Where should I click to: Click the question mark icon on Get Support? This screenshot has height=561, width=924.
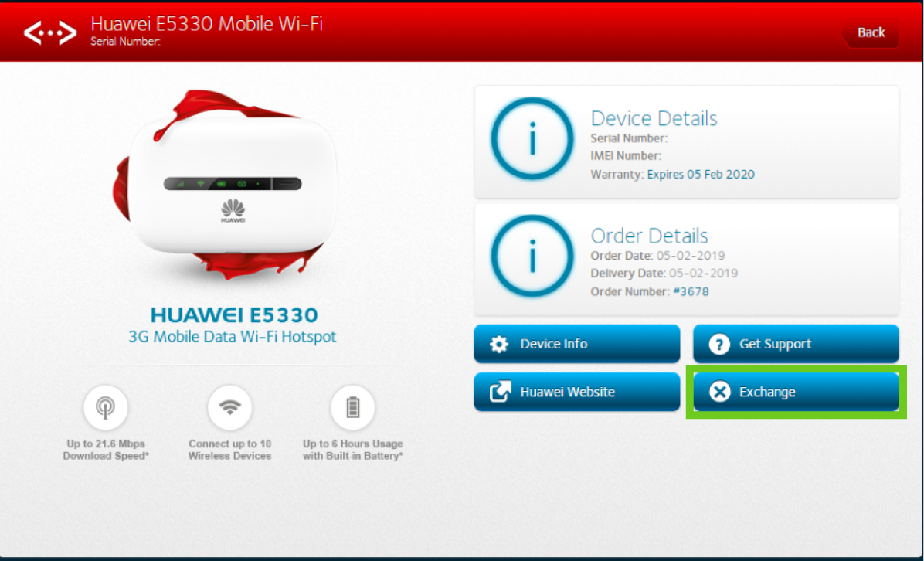tap(719, 345)
